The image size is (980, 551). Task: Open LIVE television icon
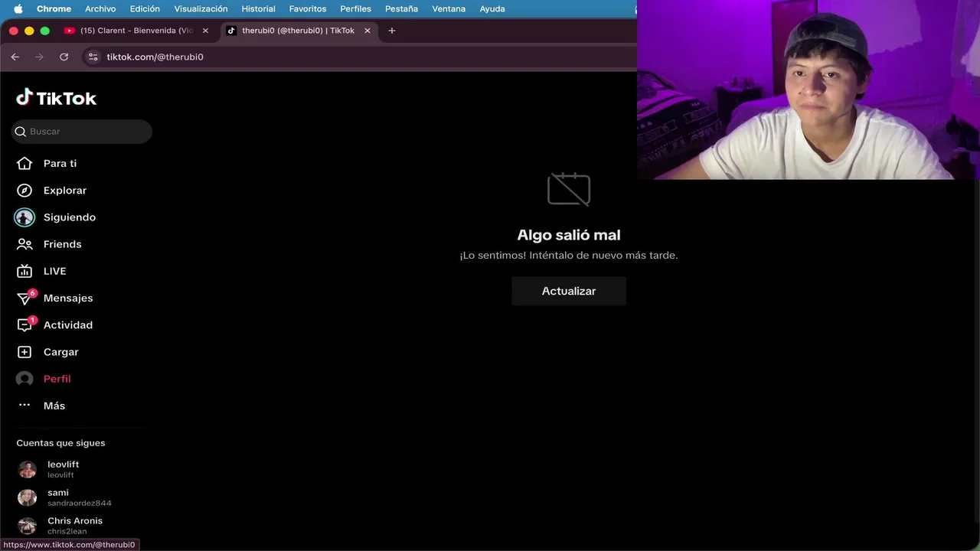pos(24,271)
